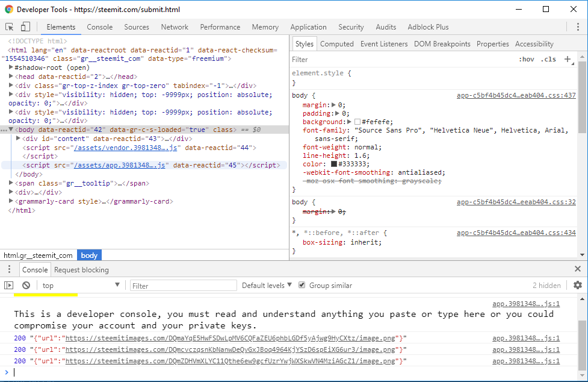Switch to the Console tab in the top bar
This screenshot has width=588, height=382.
[x=100, y=27]
